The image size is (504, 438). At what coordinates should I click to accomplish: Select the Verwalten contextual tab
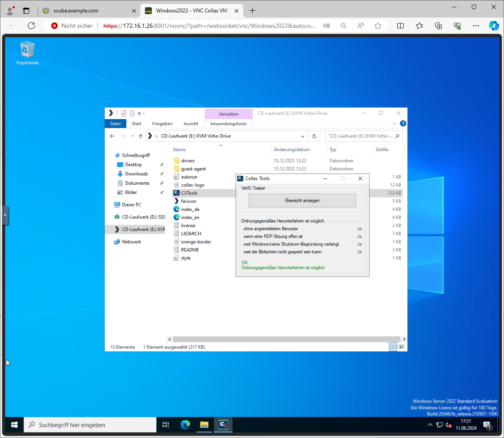228,114
